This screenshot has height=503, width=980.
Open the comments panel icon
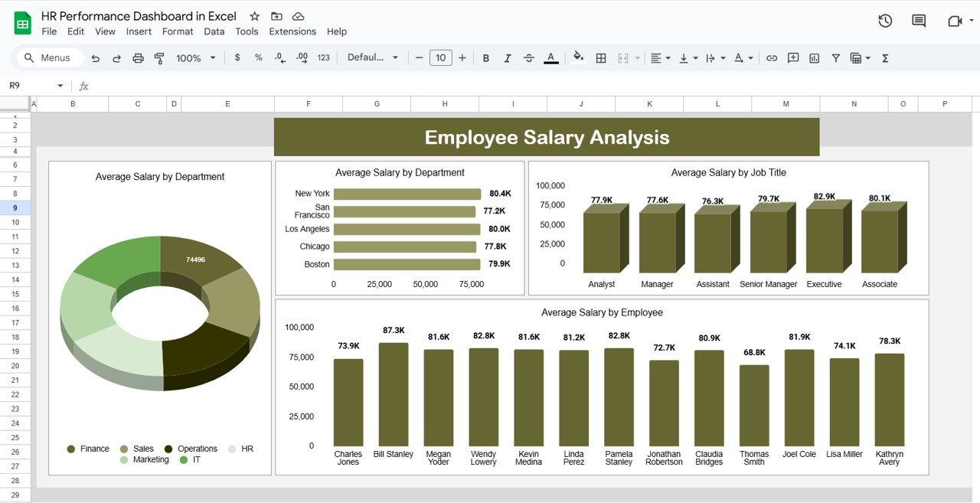tap(919, 21)
